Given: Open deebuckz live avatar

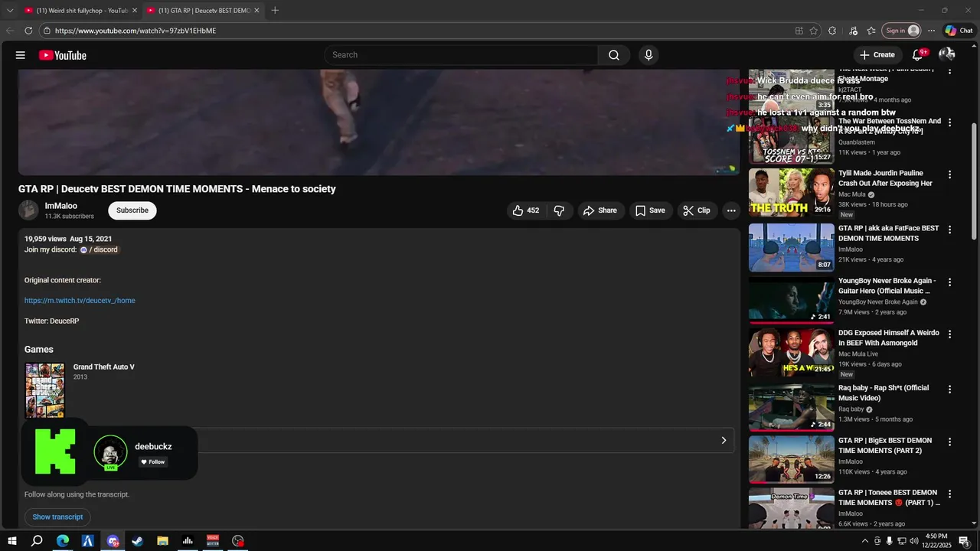Looking at the screenshot, I should pyautogui.click(x=111, y=452).
